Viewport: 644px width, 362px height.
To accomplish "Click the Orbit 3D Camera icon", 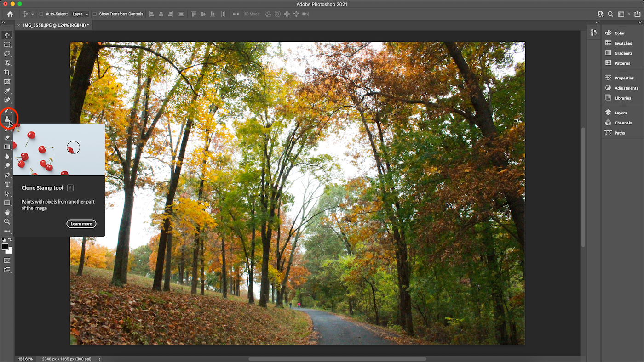I will [268, 14].
